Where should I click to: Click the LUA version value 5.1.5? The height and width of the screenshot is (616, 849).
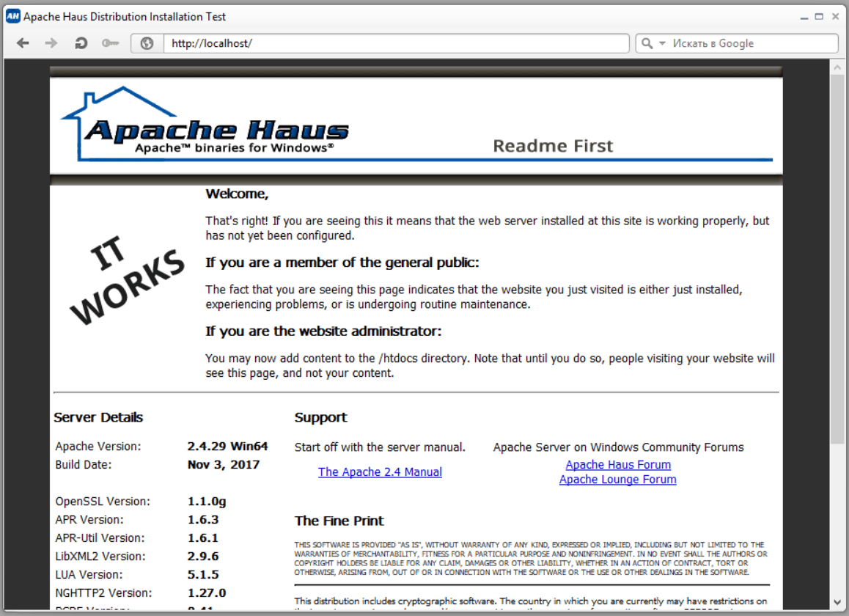pos(203,575)
